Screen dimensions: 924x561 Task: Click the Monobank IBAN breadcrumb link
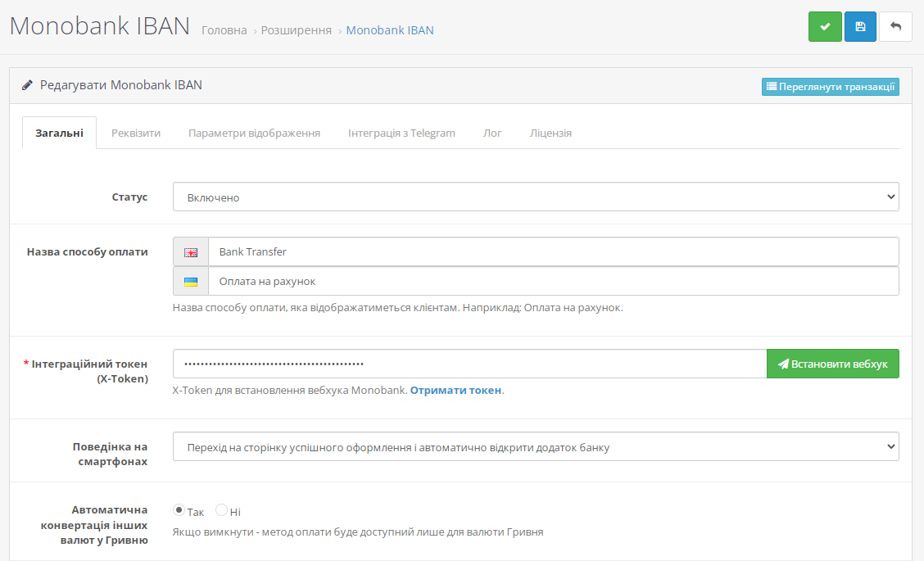[x=390, y=30]
